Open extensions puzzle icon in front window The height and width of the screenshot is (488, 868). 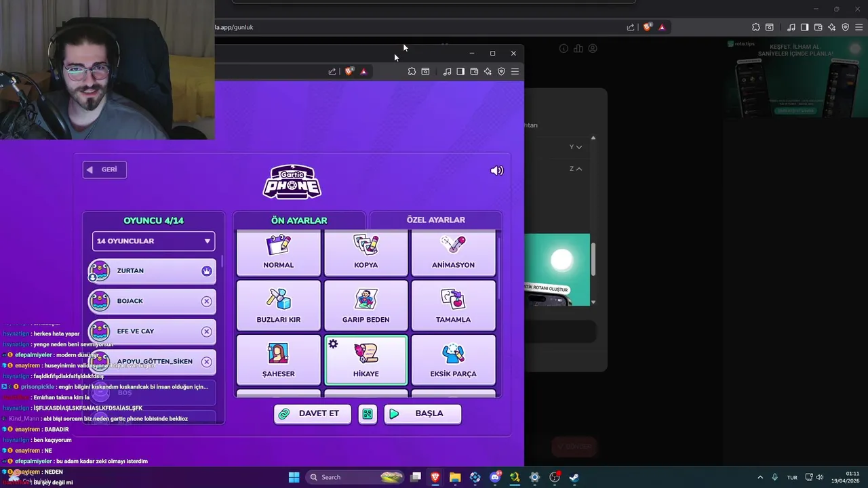click(x=412, y=71)
